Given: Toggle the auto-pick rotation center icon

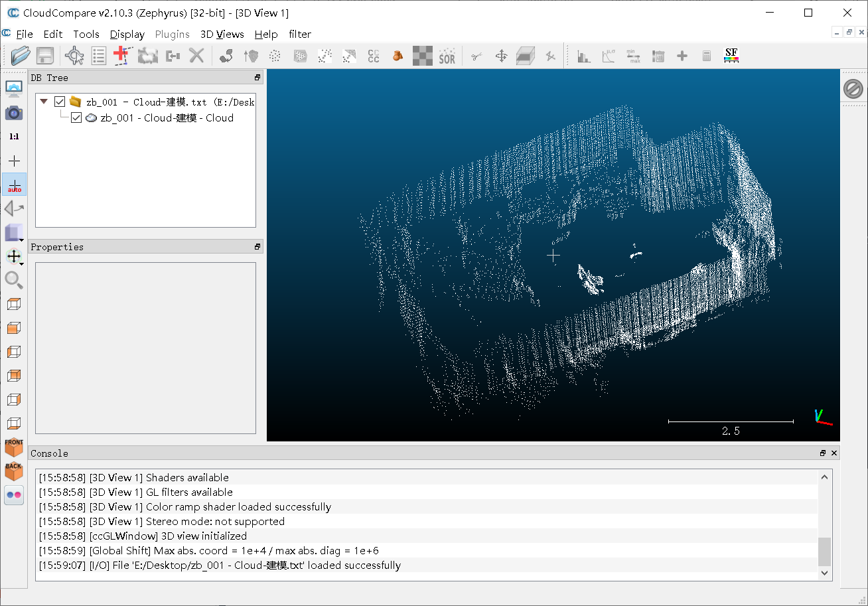Looking at the screenshot, I should [x=14, y=185].
